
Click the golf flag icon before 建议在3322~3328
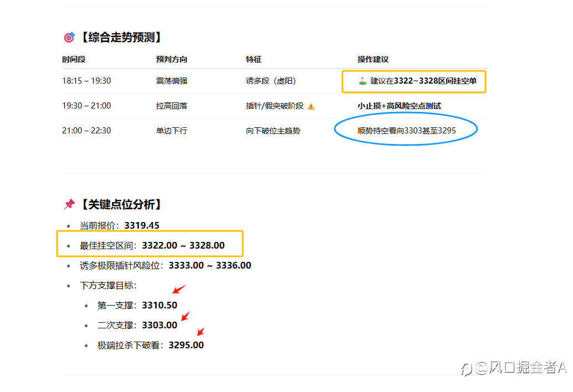pos(362,81)
